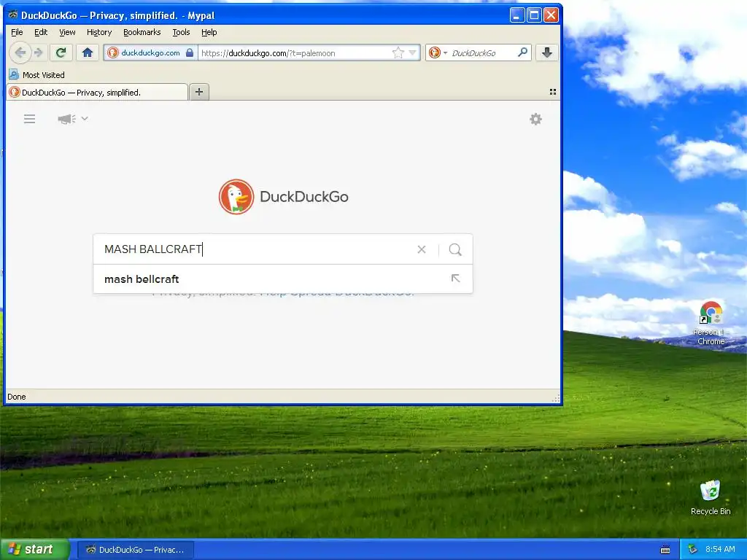The height and width of the screenshot is (560, 747).
Task: Open the Help menu
Action: (209, 32)
